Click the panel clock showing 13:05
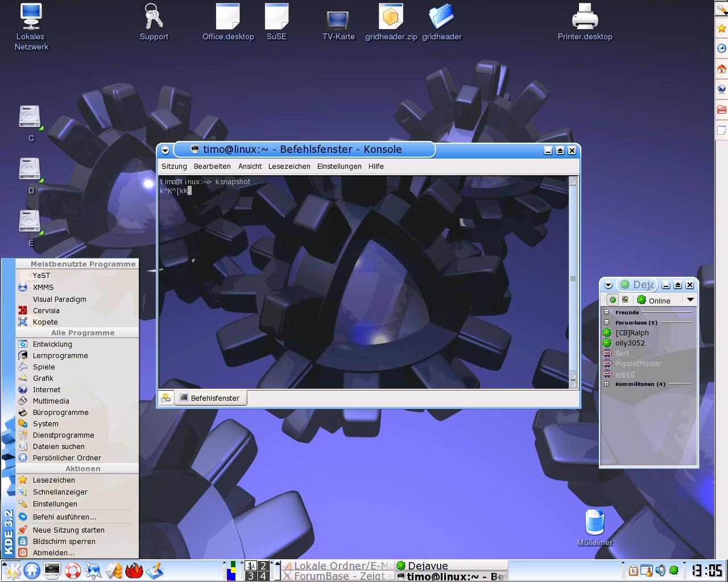 [706, 570]
